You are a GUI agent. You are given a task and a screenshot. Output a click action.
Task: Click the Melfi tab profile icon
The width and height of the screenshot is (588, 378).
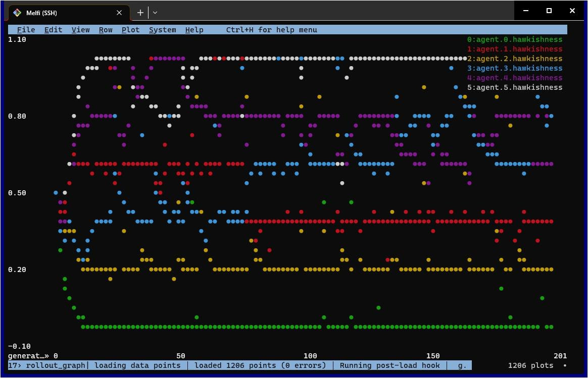pos(17,13)
